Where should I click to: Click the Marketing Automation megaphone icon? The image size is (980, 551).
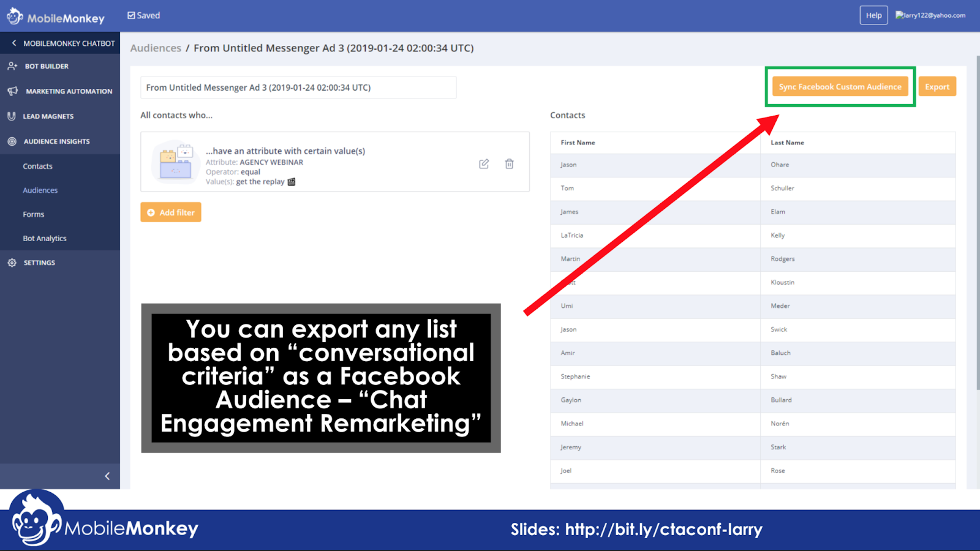(12, 91)
